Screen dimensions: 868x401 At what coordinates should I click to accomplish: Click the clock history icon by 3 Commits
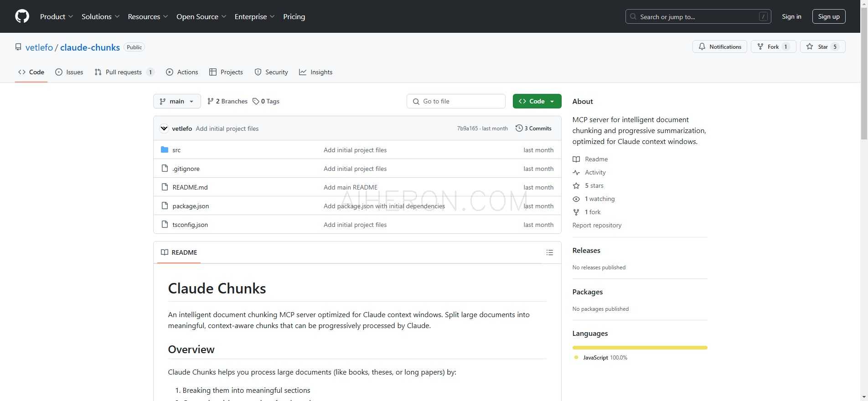coord(519,128)
